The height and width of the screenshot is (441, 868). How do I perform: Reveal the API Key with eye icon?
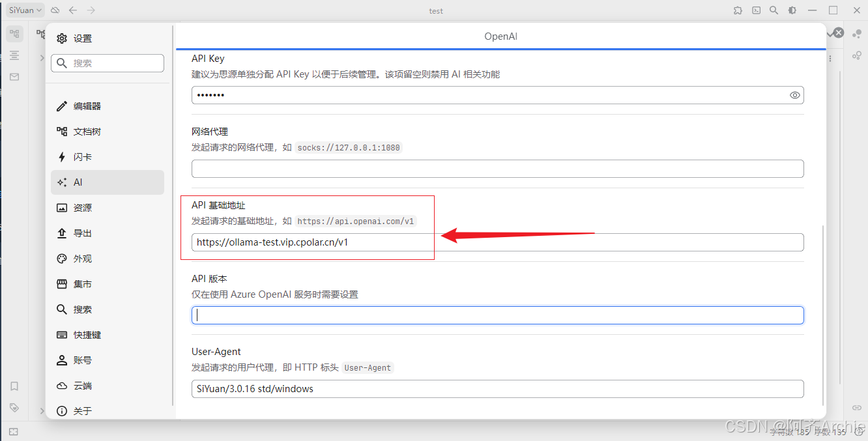795,95
